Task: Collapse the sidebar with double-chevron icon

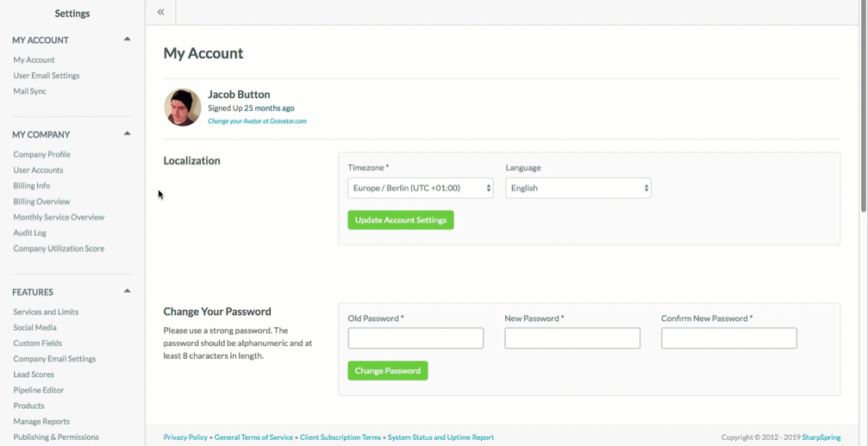Action: point(160,11)
